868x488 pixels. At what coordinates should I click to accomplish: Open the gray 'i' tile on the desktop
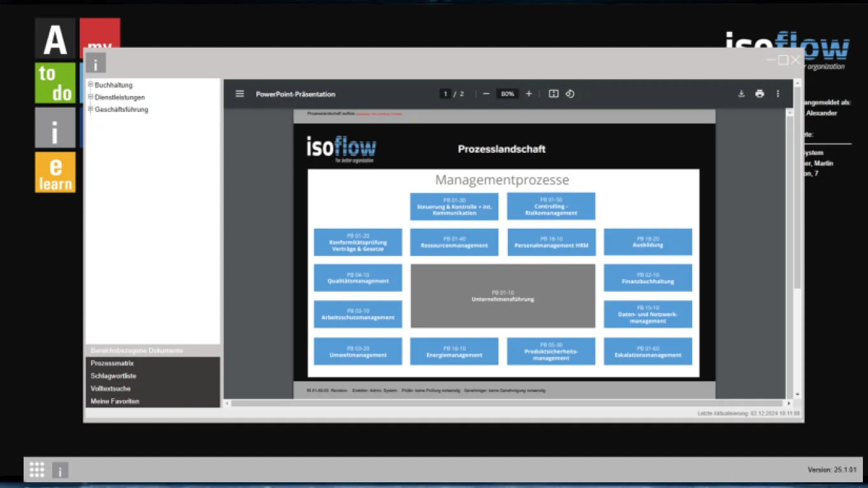tap(55, 127)
